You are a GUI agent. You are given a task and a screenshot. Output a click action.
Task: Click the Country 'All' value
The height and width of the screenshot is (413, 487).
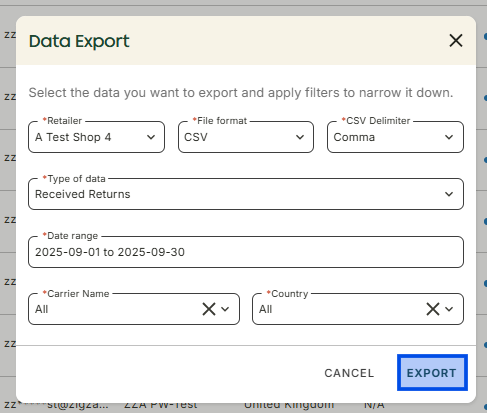pos(266,309)
